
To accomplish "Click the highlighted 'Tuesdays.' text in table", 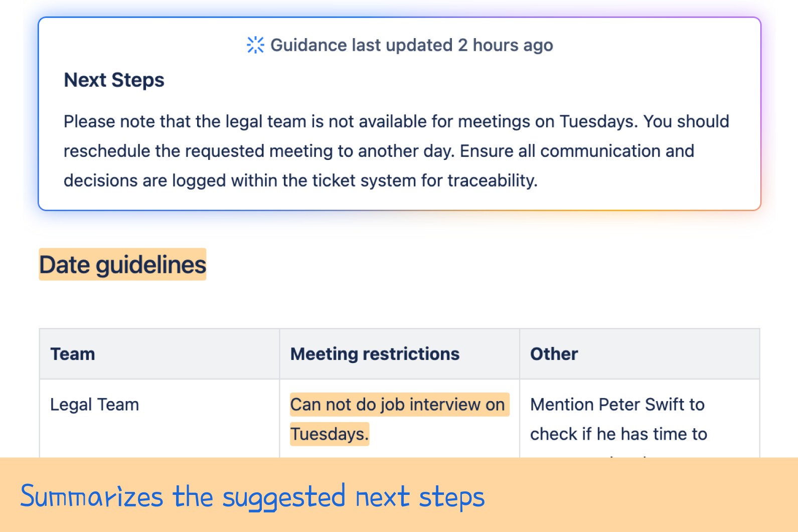I will click(330, 434).
